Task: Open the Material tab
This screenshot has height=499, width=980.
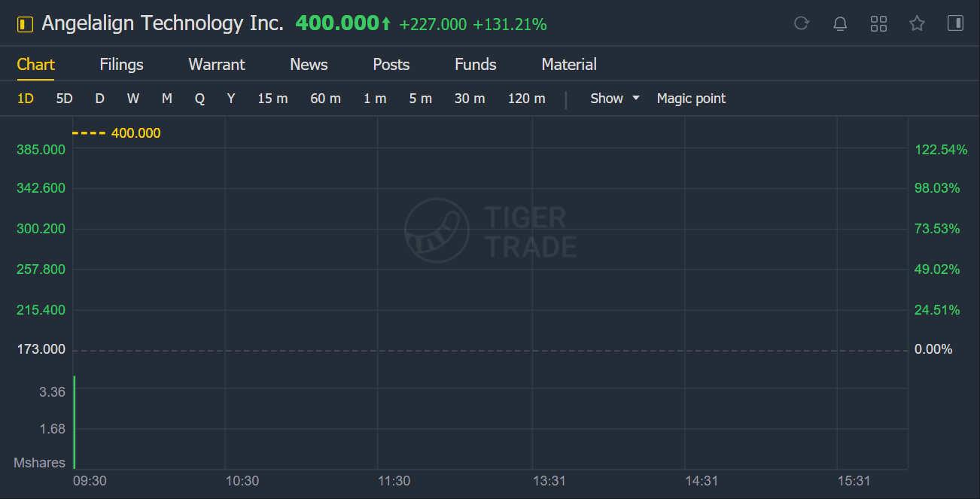Action: pyautogui.click(x=569, y=65)
